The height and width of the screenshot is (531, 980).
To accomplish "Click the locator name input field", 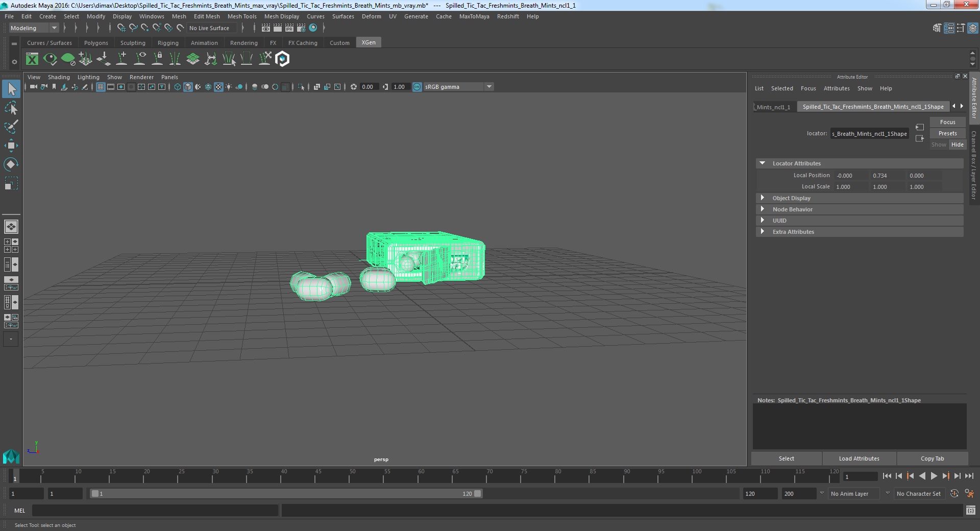I will tap(869, 134).
